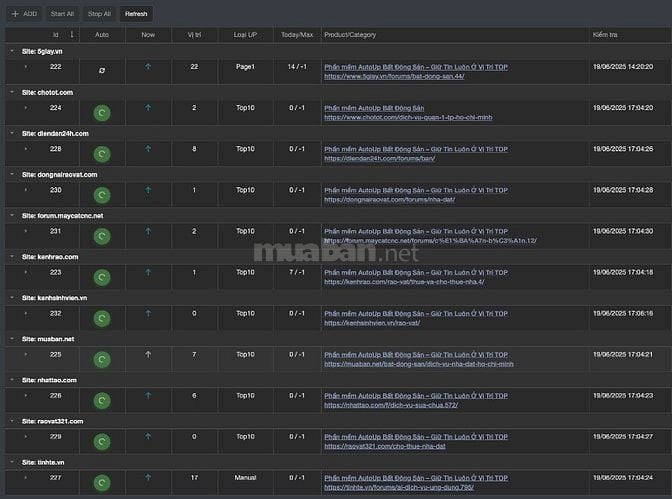Expand details of row 228
Screen dimensions: 672x499
[x=26, y=149]
